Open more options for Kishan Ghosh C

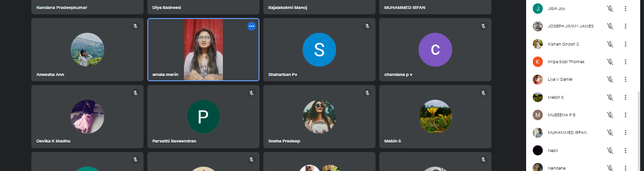point(625,44)
